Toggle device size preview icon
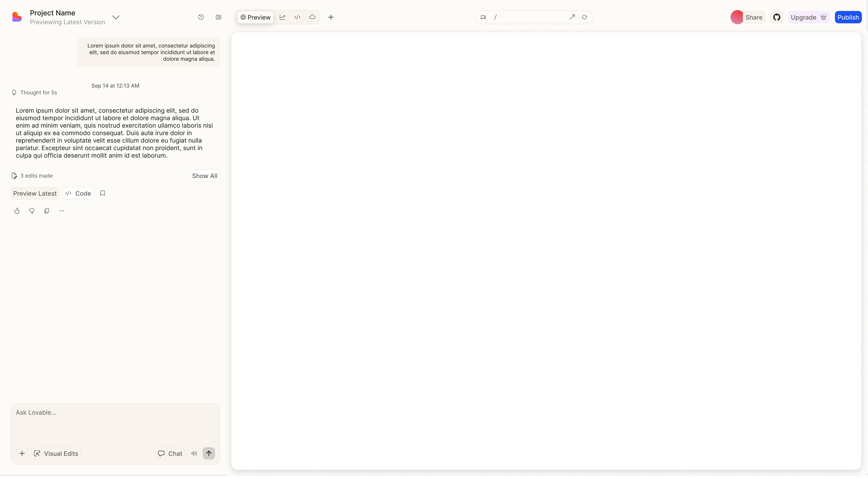The width and height of the screenshot is (868, 478). point(483,17)
